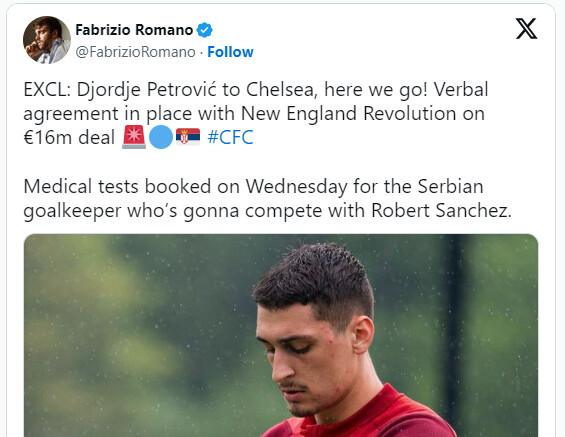Open Fabrizio Romano's profile avatar
565x437 pixels.
(x=47, y=40)
